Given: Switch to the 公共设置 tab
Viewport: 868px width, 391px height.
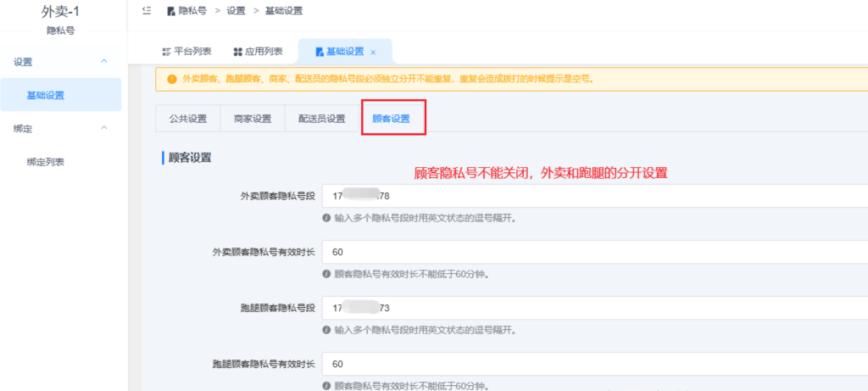Looking at the screenshot, I should [x=187, y=119].
